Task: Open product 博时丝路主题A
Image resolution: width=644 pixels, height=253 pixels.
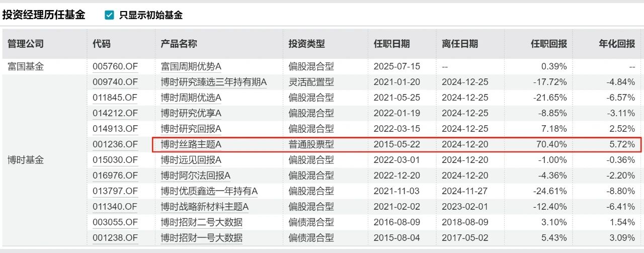Action: click(x=192, y=144)
